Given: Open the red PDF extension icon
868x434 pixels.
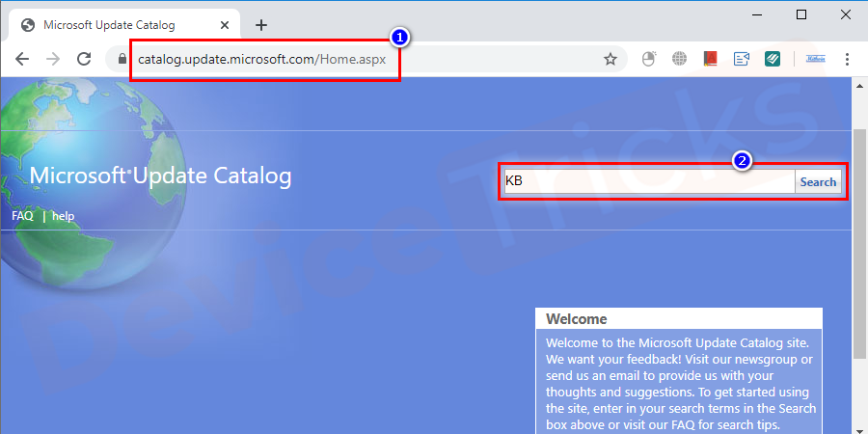Looking at the screenshot, I should [x=710, y=59].
